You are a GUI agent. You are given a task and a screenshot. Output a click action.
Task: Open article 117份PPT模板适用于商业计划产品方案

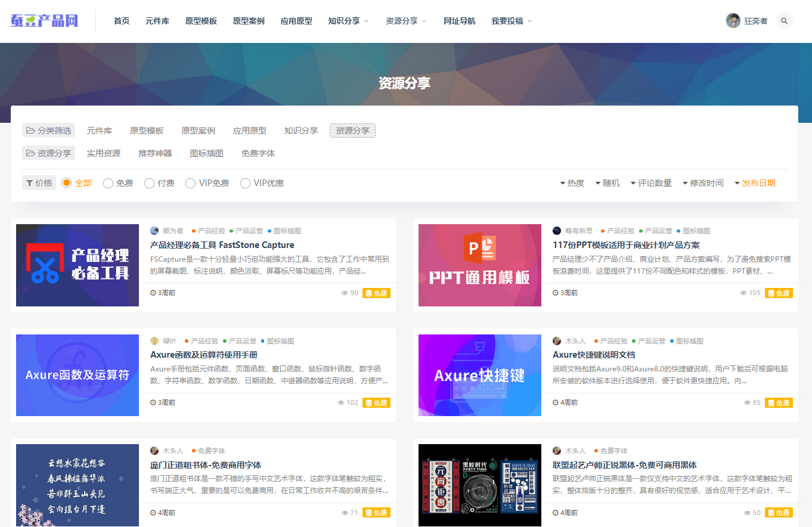pos(626,245)
